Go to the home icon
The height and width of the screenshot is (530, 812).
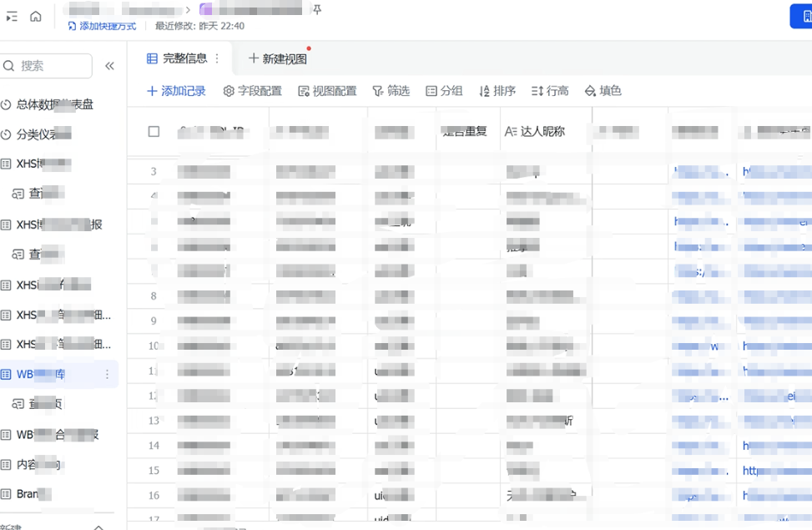pyautogui.click(x=36, y=17)
